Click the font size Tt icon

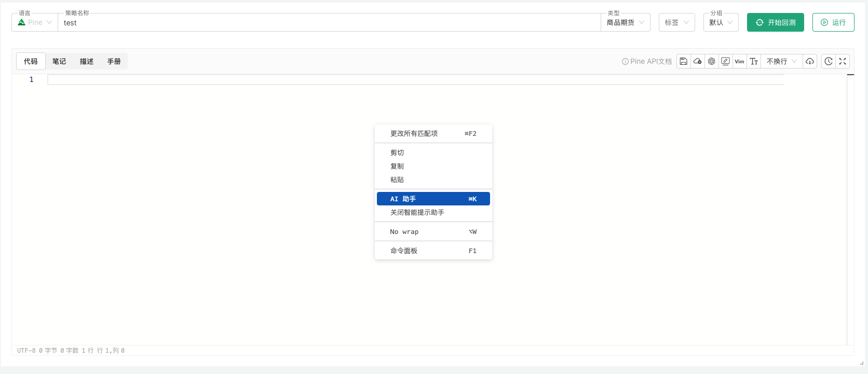(x=754, y=61)
